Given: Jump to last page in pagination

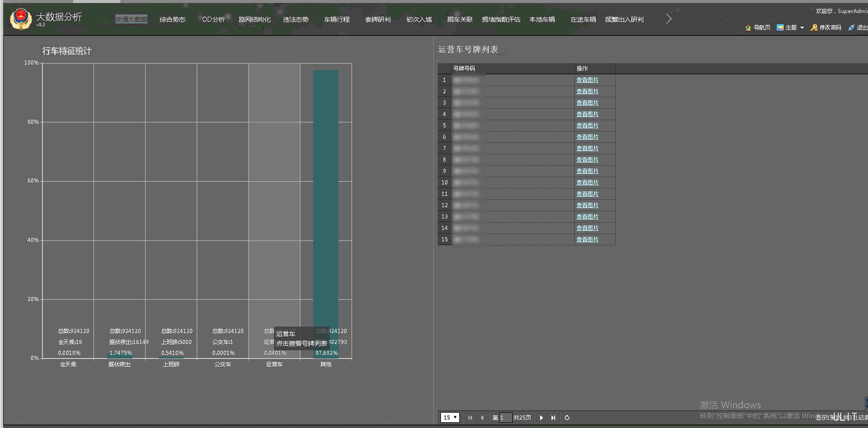Looking at the screenshot, I should pyautogui.click(x=553, y=418).
